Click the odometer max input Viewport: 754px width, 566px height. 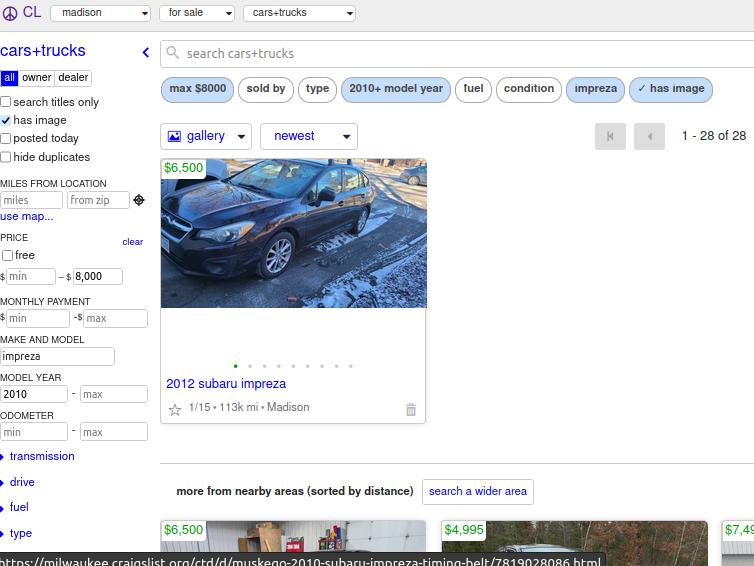click(x=114, y=432)
